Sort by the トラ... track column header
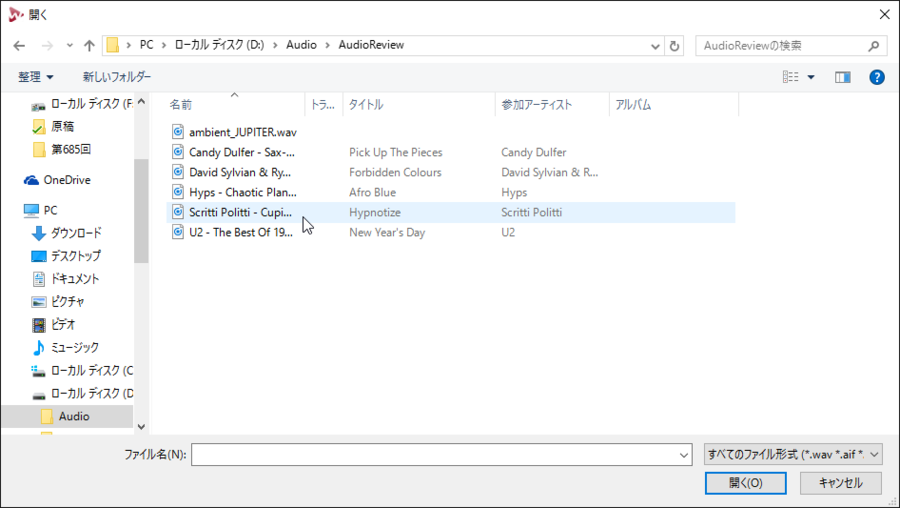Screen dimensions: 900x508 323,104
